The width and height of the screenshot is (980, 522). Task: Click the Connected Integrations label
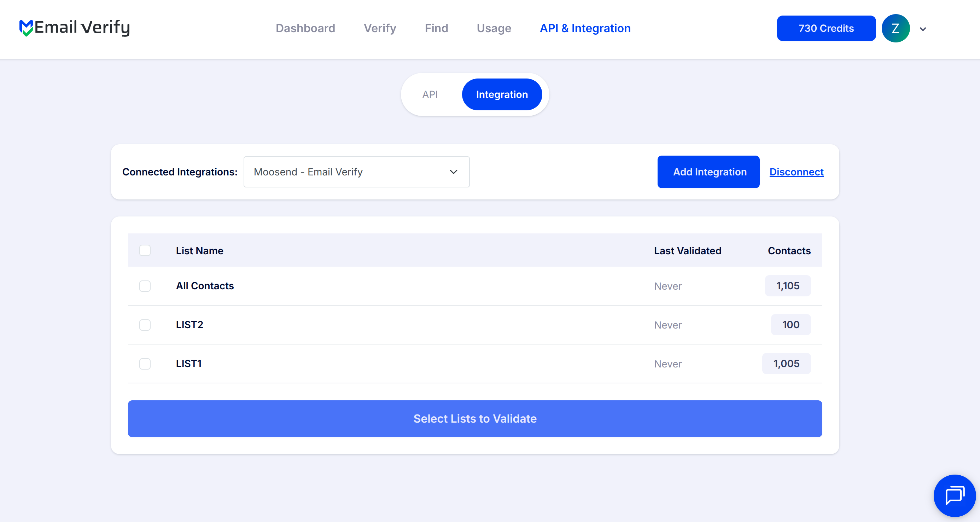[180, 172]
